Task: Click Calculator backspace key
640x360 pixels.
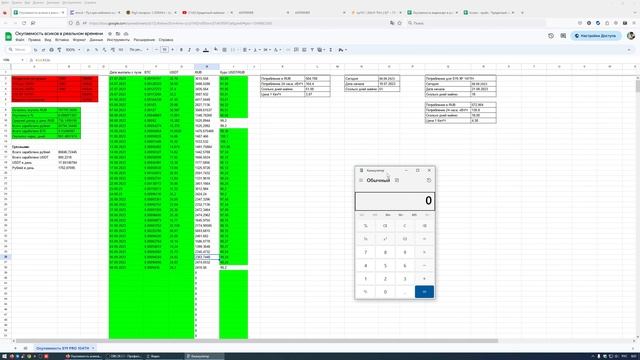Action: (x=424, y=226)
